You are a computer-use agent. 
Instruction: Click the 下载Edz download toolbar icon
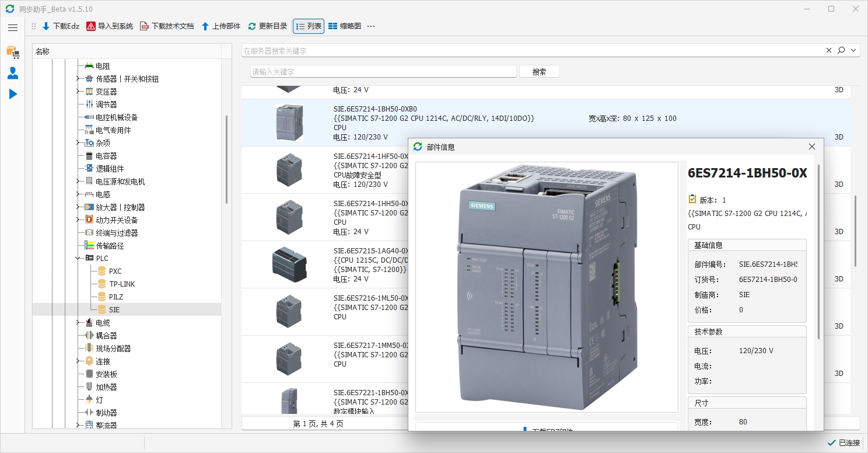[46, 26]
